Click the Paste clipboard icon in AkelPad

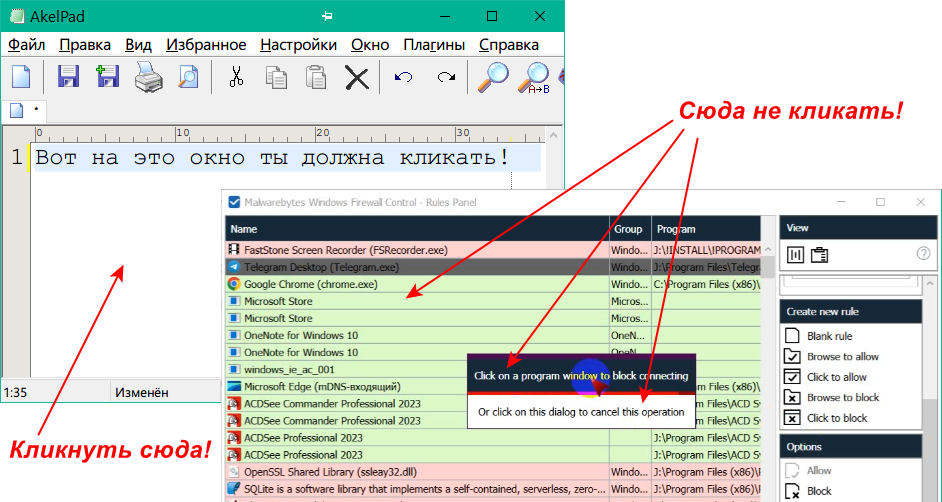point(316,77)
